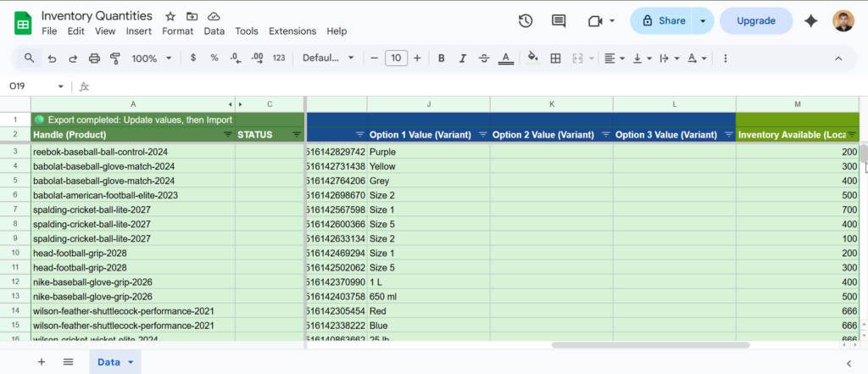This screenshot has width=868, height=374.
Task: Open Gemini sparkle icon
Action: point(811,21)
